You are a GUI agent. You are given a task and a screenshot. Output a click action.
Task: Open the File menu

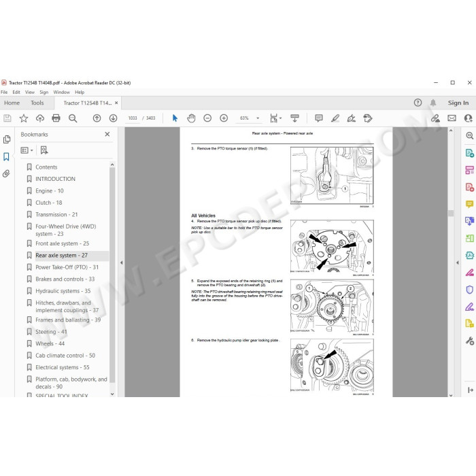coord(4,92)
